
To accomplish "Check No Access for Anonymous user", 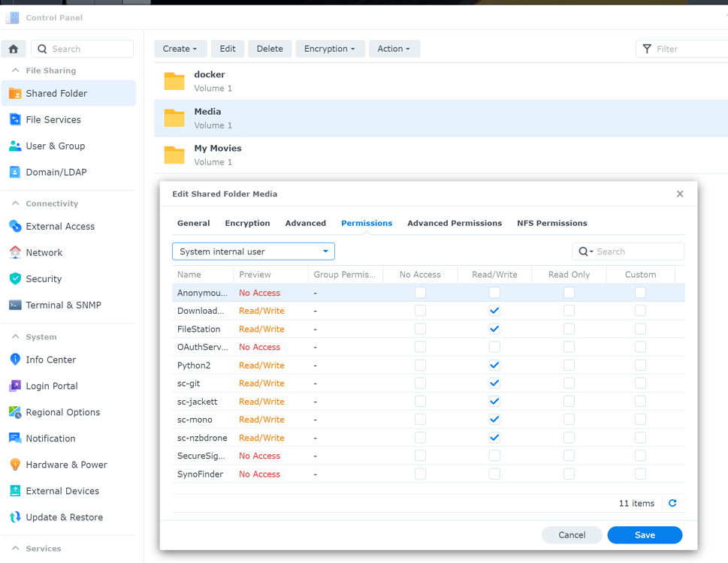I will coord(419,292).
